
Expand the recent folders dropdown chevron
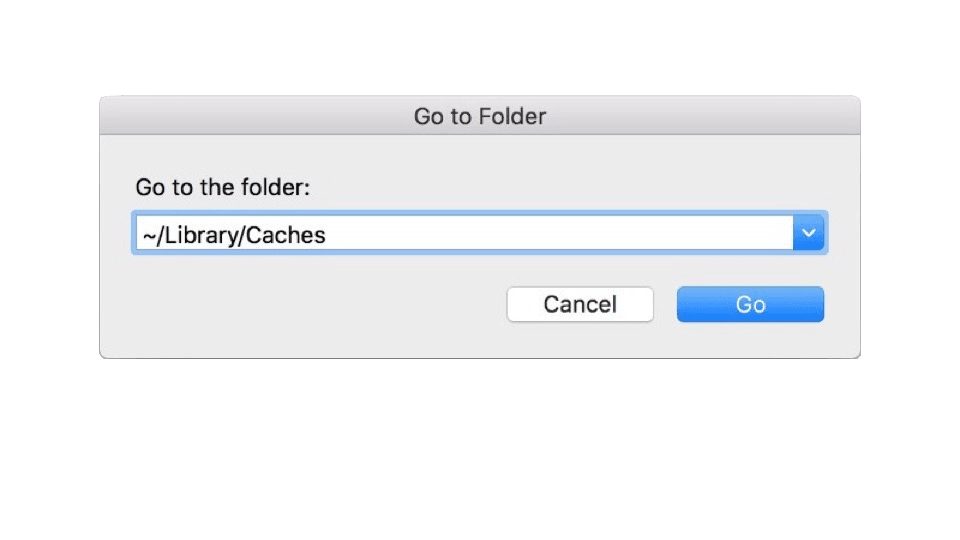click(809, 233)
